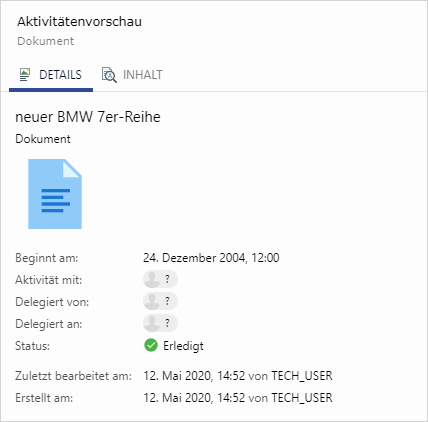428x422 pixels.
Task: Open the blue document thumbnail
Action: point(55,194)
